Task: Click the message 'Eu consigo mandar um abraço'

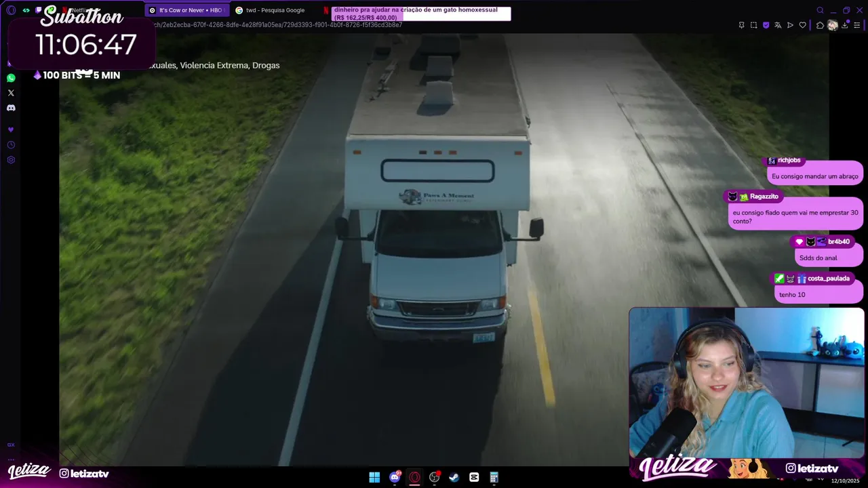Action: click(x=815, y=176)
